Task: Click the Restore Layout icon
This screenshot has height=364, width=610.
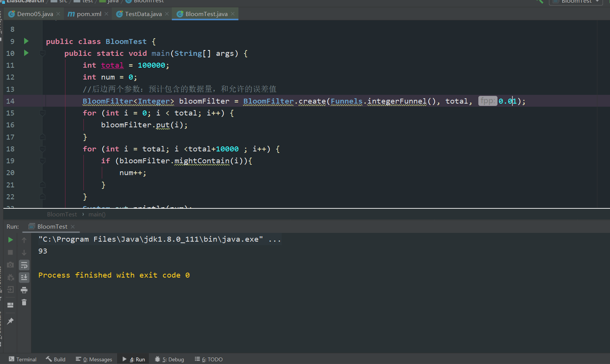Action: [10, 305]
